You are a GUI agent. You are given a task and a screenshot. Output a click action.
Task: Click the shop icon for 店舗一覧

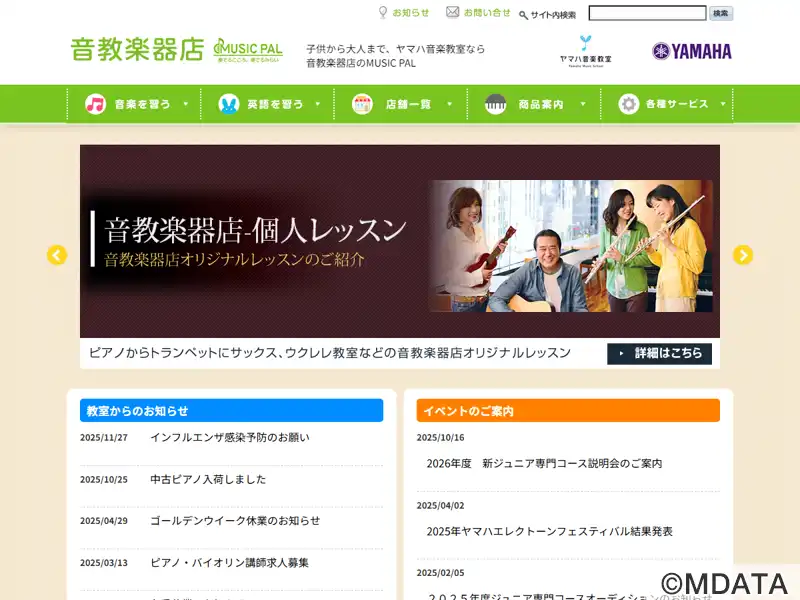pyautogui.click(x=362, y=104)
